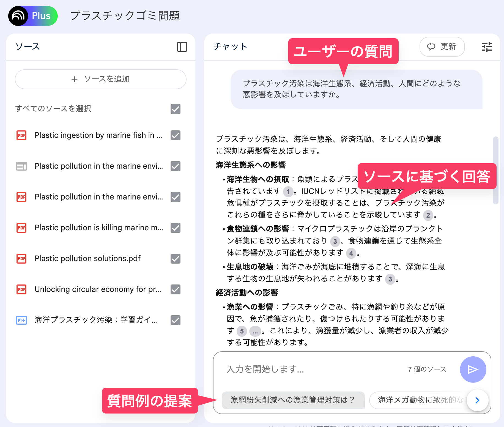Uncheck Unlocking circular economy source checkbox
The image size is (504, 427).
point(175,289)
